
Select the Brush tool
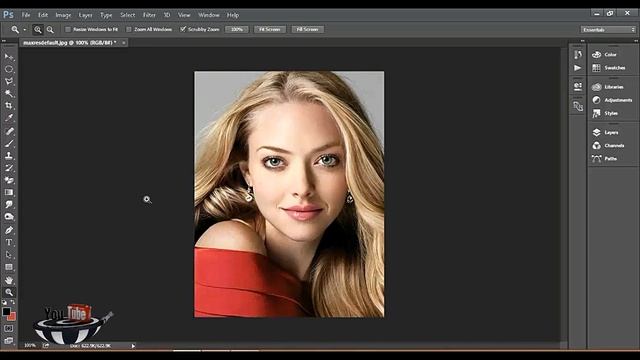(x=9, y=143)
